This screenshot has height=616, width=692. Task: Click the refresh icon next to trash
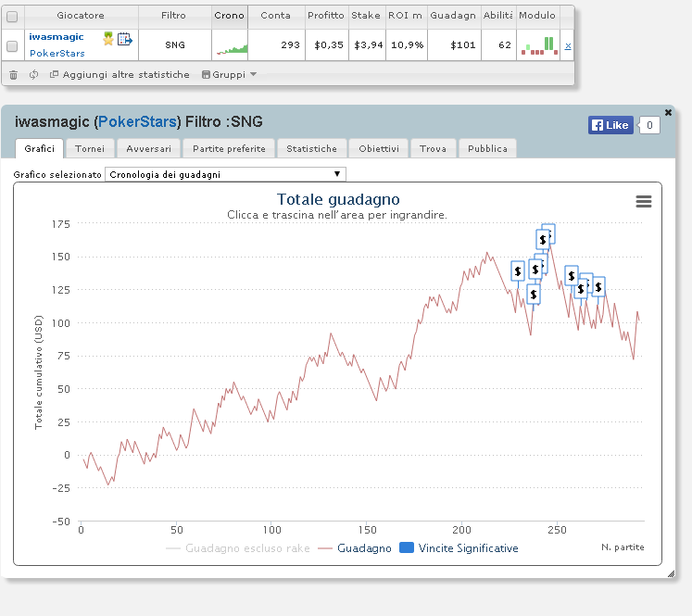click(x=34, y=75)
